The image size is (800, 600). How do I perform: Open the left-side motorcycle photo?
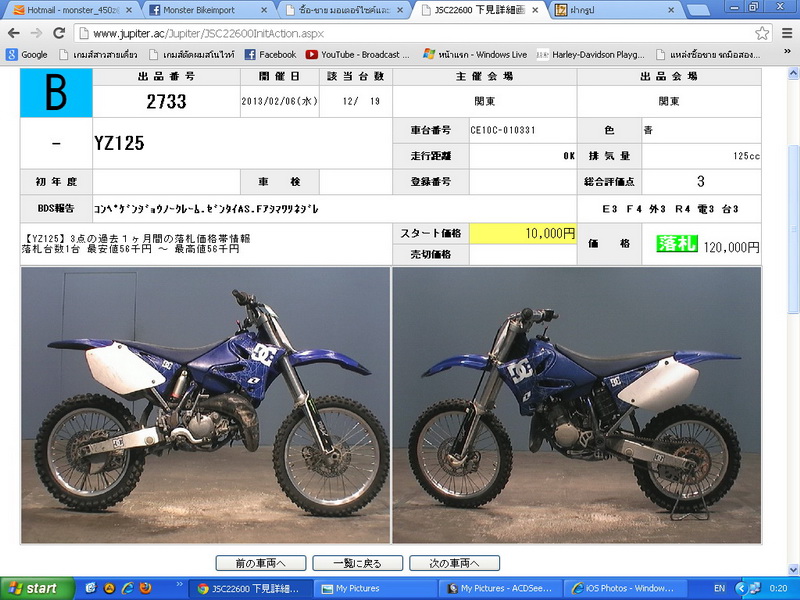(x=206, y=405)
